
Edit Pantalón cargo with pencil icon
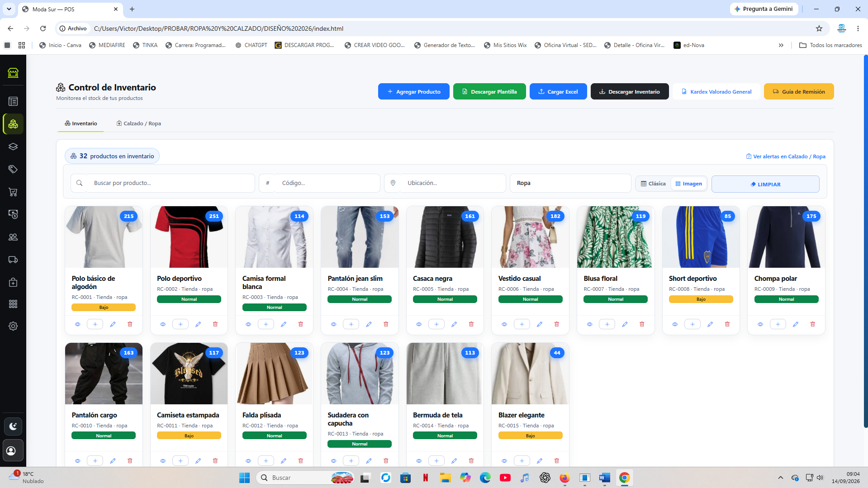click(113, 461)
